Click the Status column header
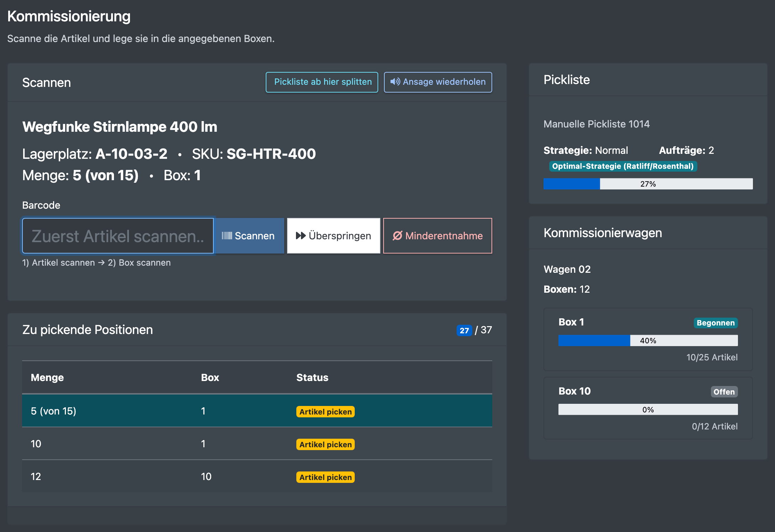The image size is (775, 532). click(x=312, y=377)
